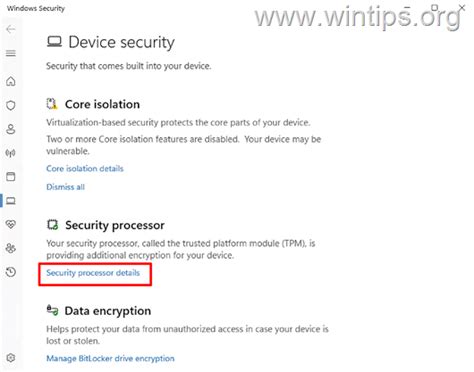Open Core isolation details link
The image size is (474, 372).
[x=85, y=169]
